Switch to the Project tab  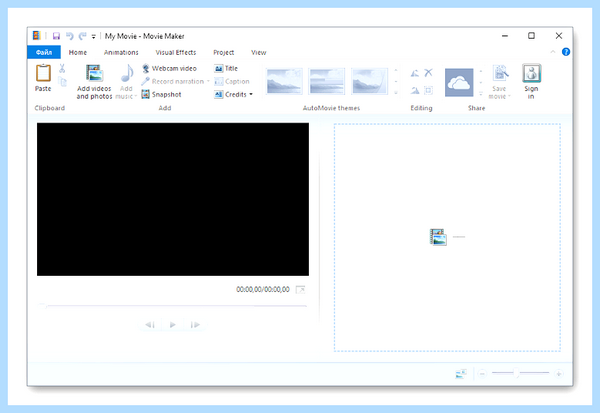click(x=223, y=52)
